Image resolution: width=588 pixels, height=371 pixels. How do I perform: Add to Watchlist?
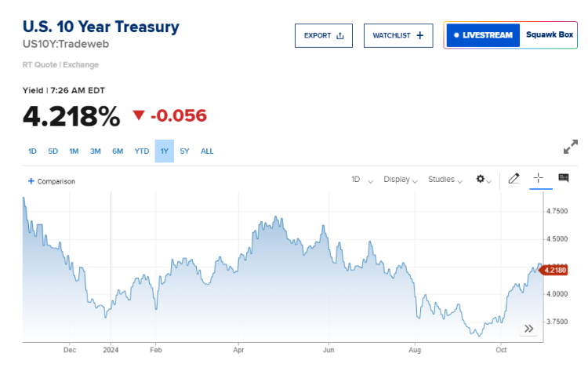coord(397,35)
